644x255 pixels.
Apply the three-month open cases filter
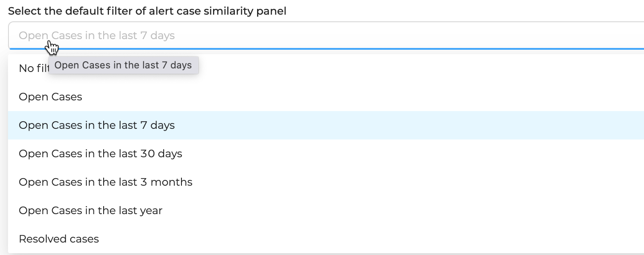[326, 182]
